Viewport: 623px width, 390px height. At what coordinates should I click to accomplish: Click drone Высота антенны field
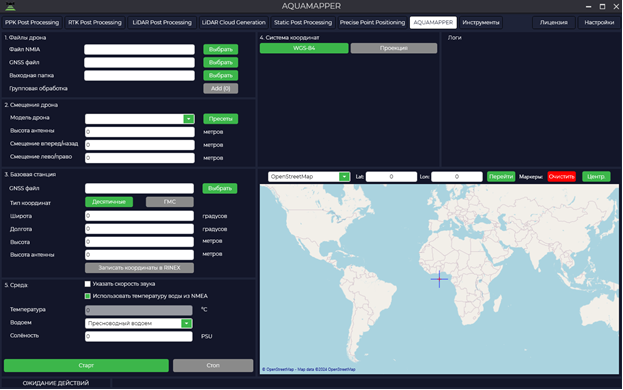click(x=139, y=132)
